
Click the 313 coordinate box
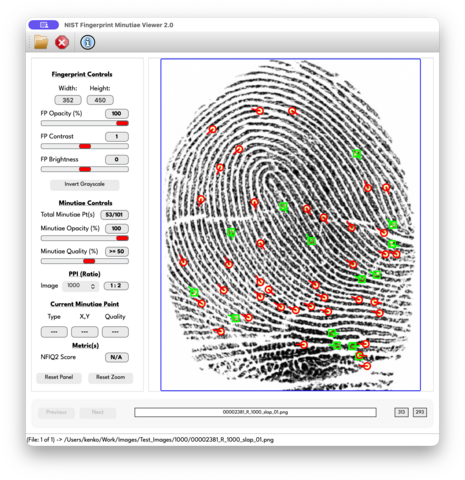pyautogui.click(x=401, y=412)
